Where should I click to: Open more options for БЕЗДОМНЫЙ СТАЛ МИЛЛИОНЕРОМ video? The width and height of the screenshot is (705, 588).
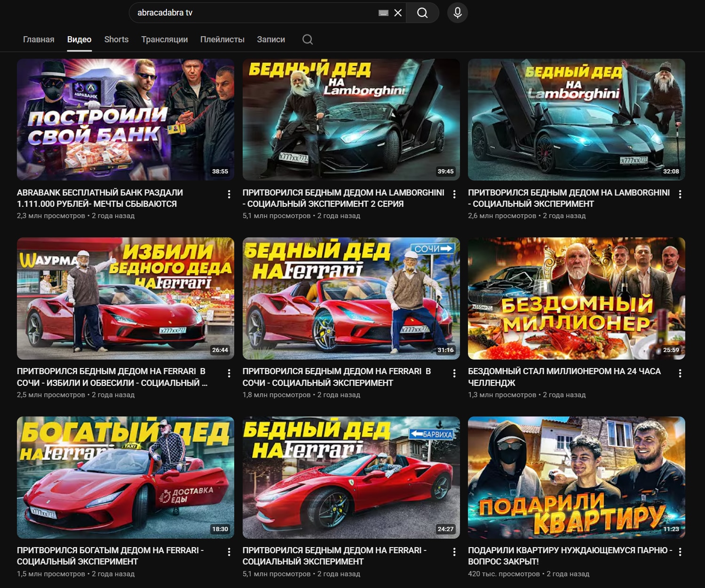[680, 373]
